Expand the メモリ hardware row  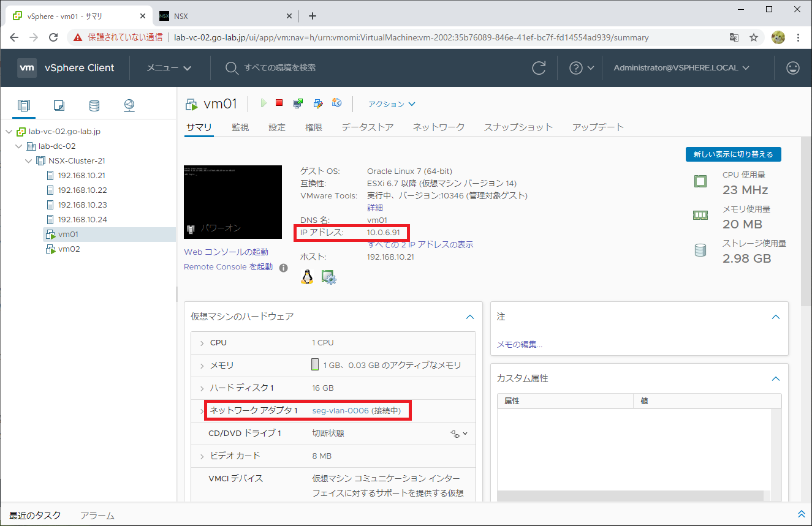pos(202,366)
